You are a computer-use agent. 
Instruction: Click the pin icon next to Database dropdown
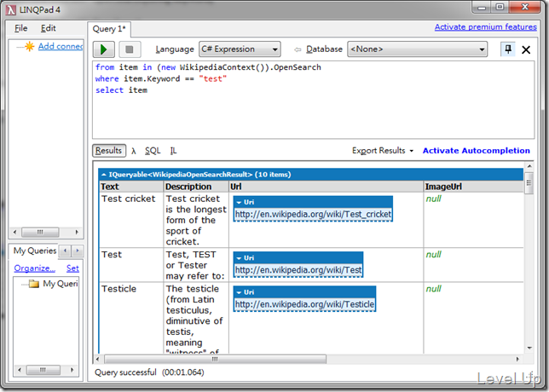[x=508, y=49]
